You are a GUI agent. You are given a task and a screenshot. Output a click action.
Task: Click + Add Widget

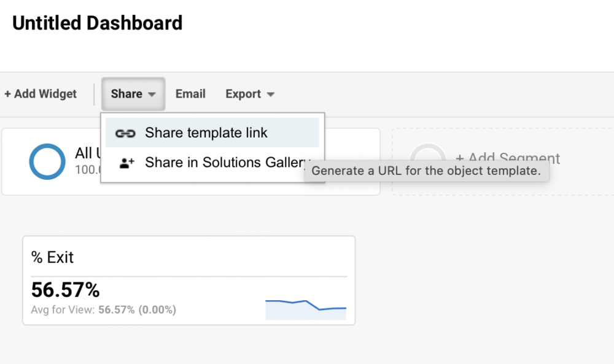[x=41, y=94]
